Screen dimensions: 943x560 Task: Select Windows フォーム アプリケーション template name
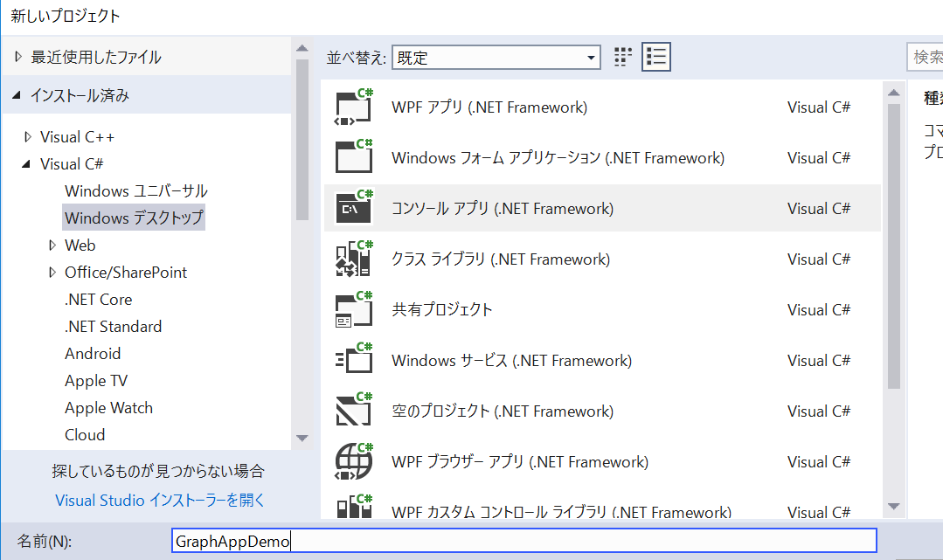pos(558,157)
